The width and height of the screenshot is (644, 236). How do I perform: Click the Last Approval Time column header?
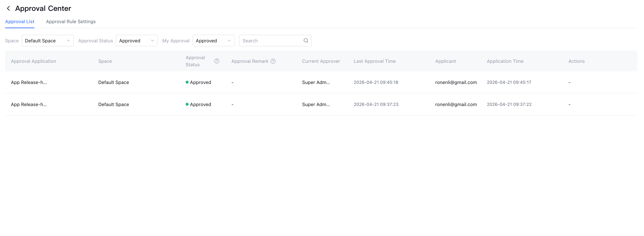pyautogui.click(x=375, y=61)
